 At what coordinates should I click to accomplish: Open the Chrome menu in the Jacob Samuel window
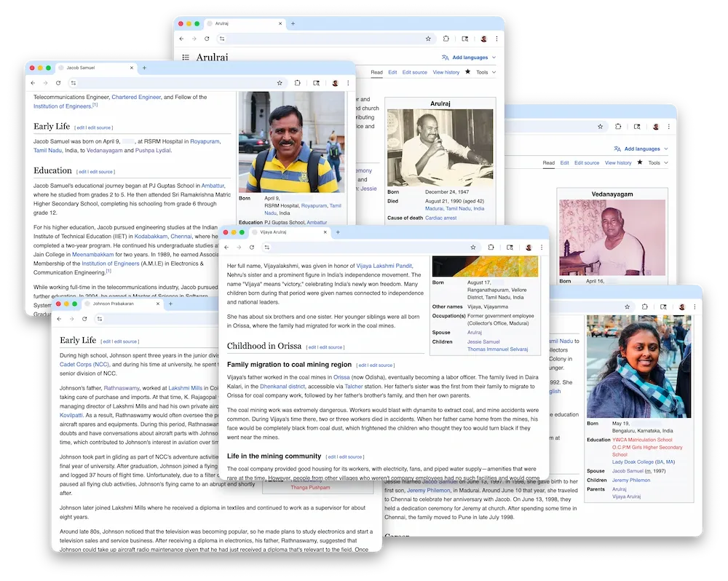point(348,83)
